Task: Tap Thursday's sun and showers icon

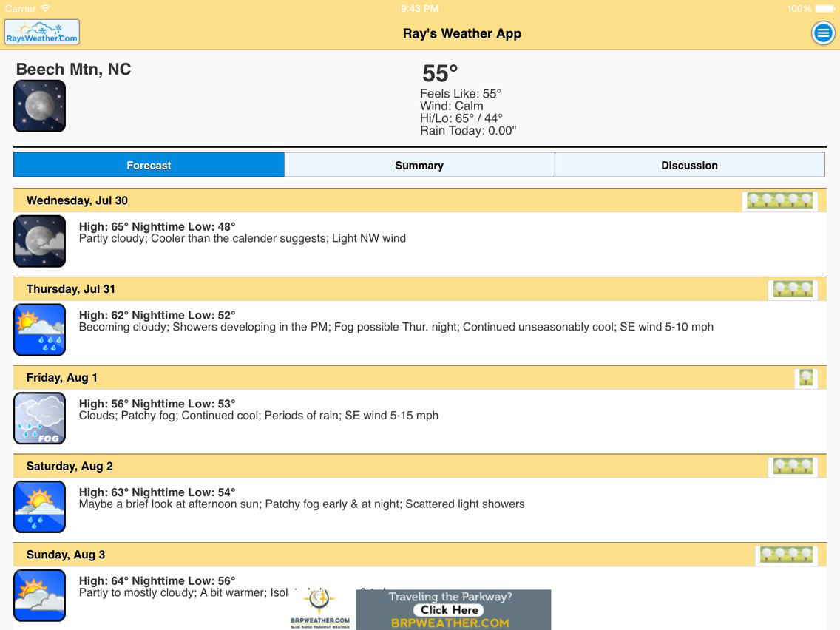Action: [x=40, y=330]
